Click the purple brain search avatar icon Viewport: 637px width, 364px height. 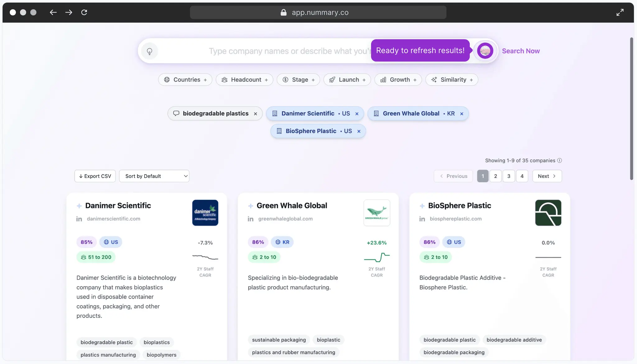point(485,51)
